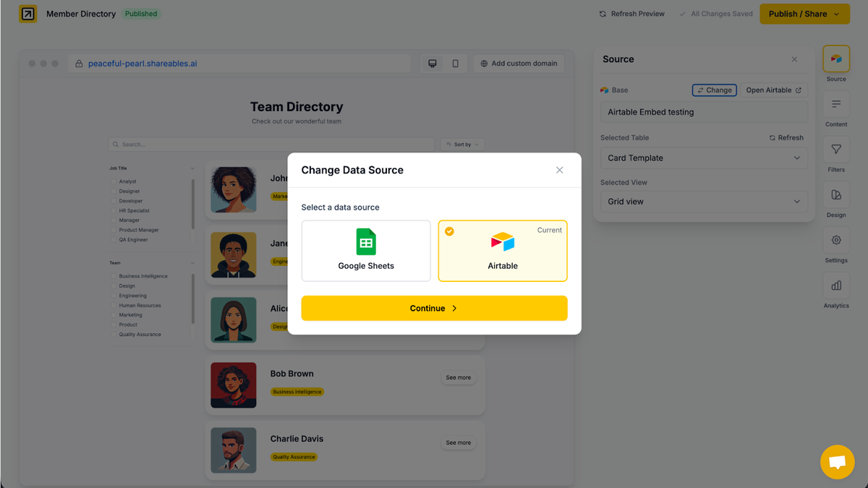
Task: Select the Google Sheets data source card
Action: [366, 249]
